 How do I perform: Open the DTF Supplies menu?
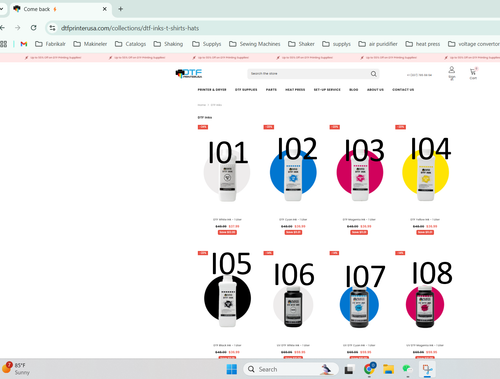246,90
